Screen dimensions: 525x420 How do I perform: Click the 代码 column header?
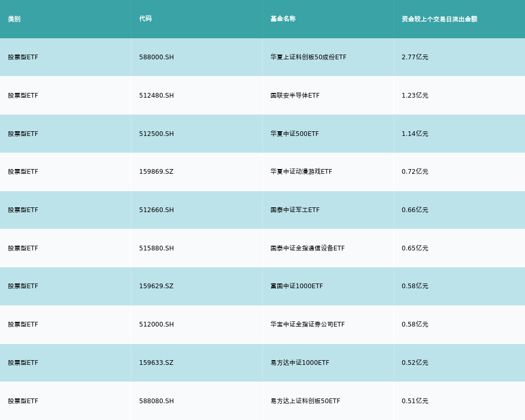(x=145, y=19)
